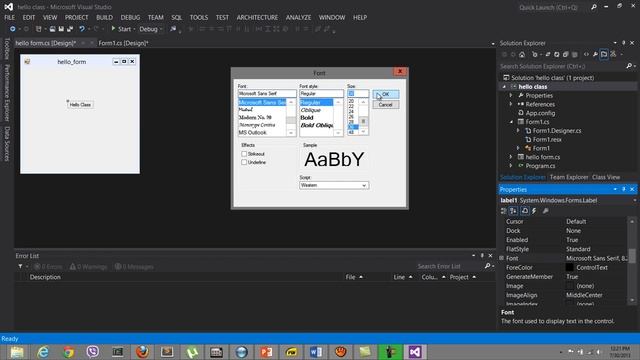Open the ARCHITECTURE menu
Viewport: 640px width, 360px height.
point(257,18)
